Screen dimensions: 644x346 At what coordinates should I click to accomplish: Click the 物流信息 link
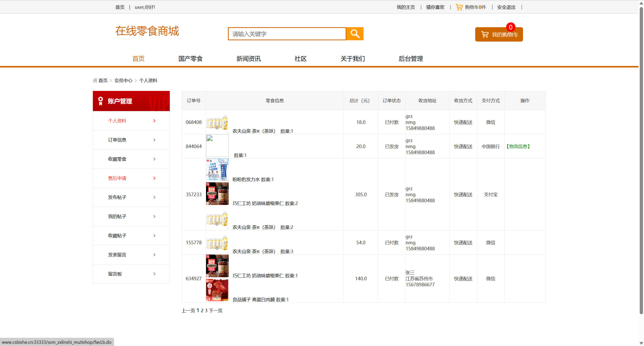tap(518, 146)
